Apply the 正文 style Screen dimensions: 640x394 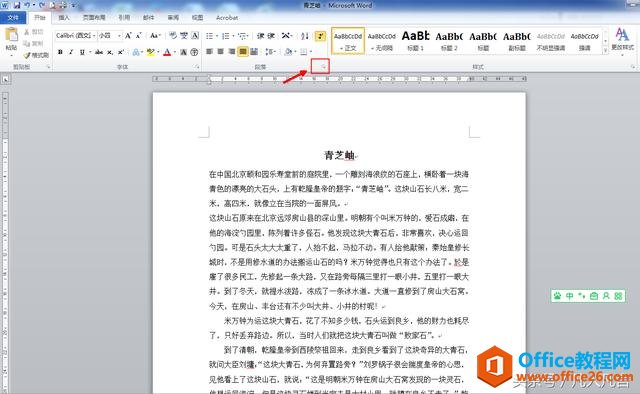coord(348,41)
